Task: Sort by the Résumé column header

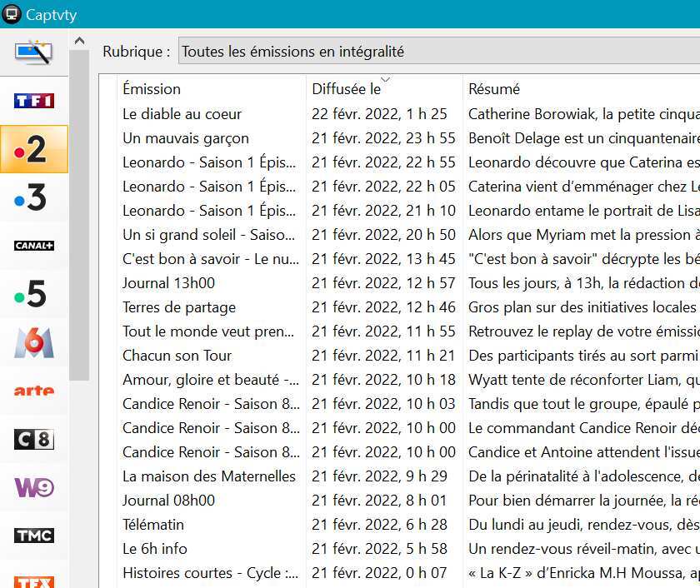Action: pos(582,89)
